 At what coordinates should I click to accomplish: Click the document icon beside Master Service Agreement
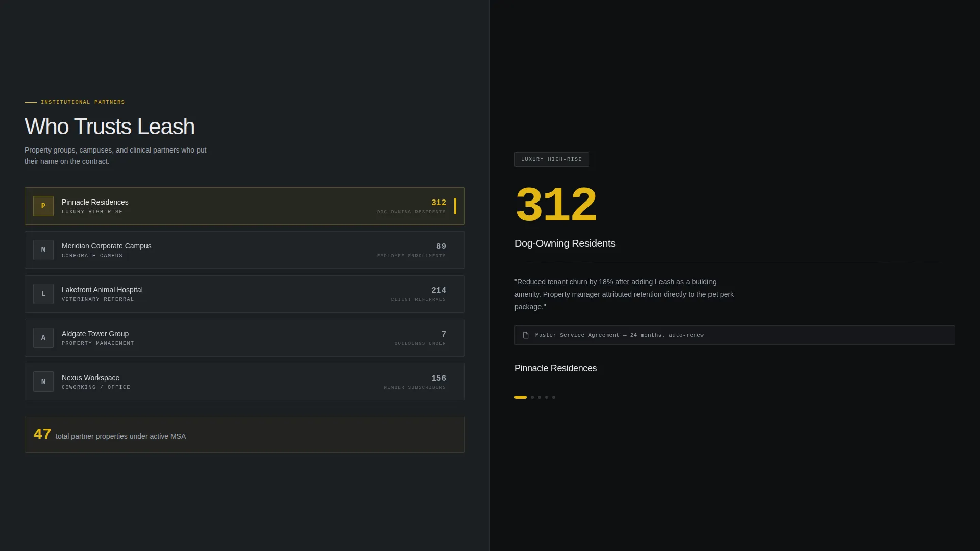point(526,335)
